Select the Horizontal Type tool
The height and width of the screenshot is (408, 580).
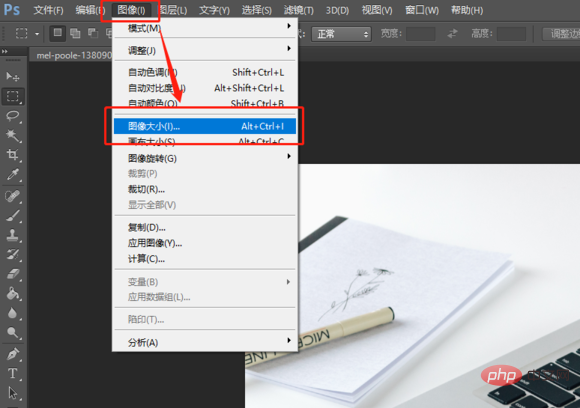(13, 373)
